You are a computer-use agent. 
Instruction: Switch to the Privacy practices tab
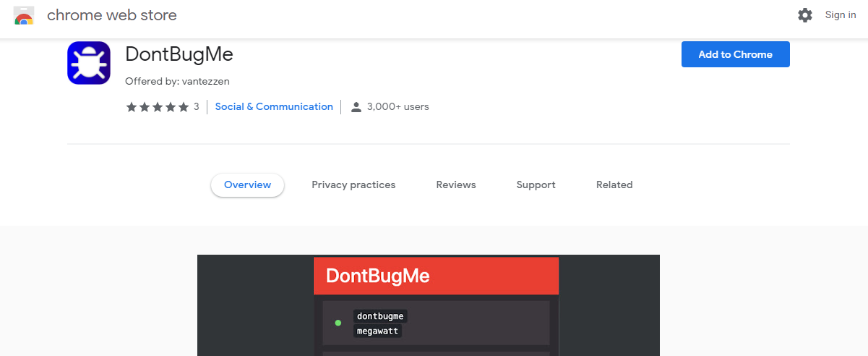pyautogui.click(x=353, y=185)
